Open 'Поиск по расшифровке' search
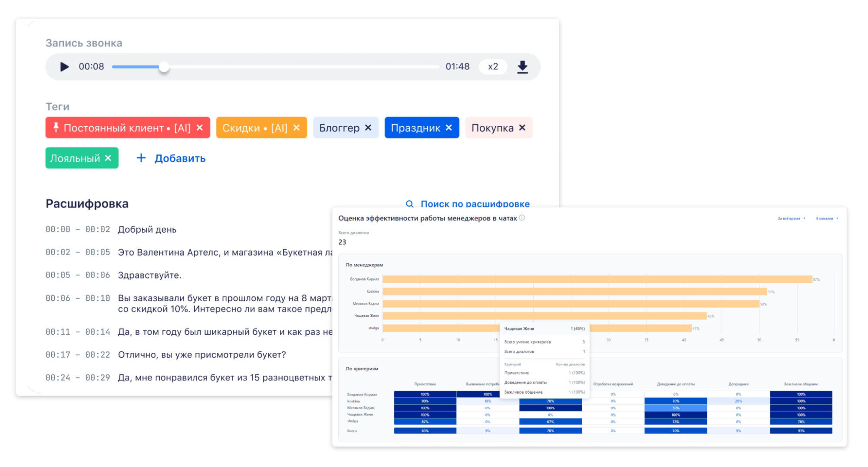The width and height of the screenshot is (868, 467). pyautogui.click(x=468, y=204)
